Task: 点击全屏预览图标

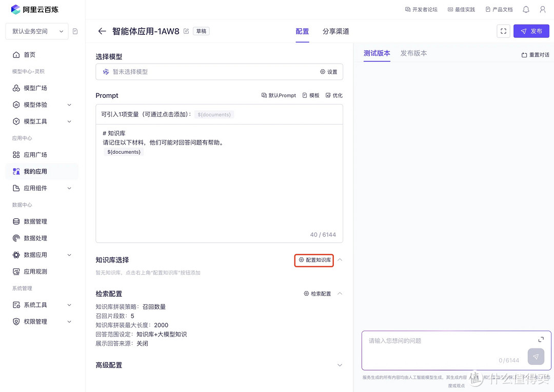Action: pos(503,31)
